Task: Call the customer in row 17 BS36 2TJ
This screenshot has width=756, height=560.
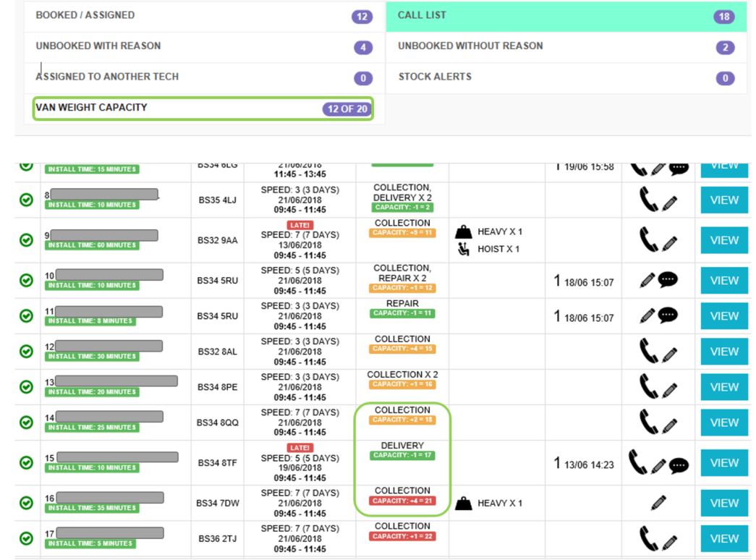Action: coord(648,538)
